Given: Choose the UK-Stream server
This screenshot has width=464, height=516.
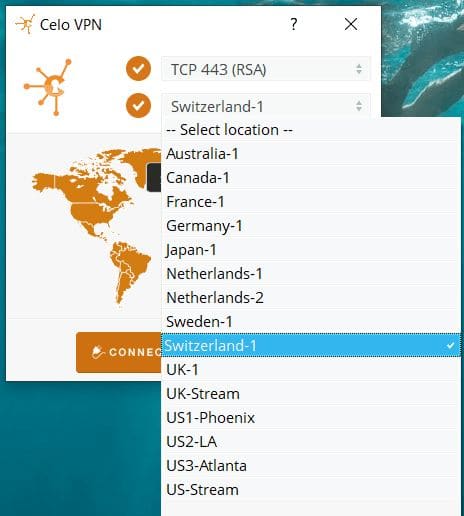Looking at the screenshot, I should click(311, 394).
